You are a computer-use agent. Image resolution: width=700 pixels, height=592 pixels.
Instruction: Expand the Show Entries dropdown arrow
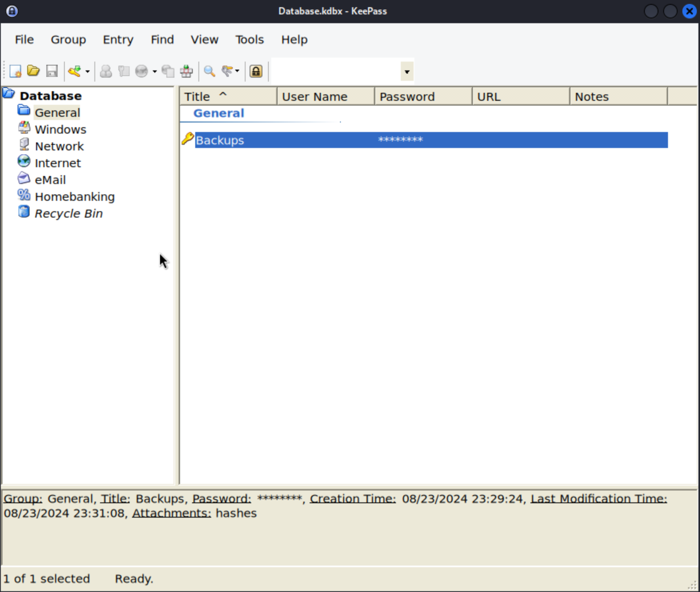point(237,71)
